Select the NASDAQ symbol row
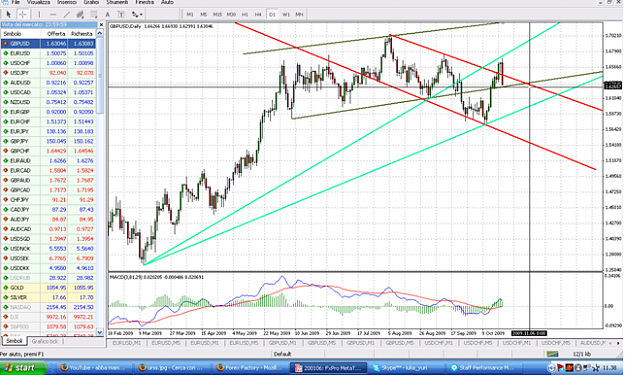Screen dimensions: 625x376 pyautogui.click(x=49, y=307)
